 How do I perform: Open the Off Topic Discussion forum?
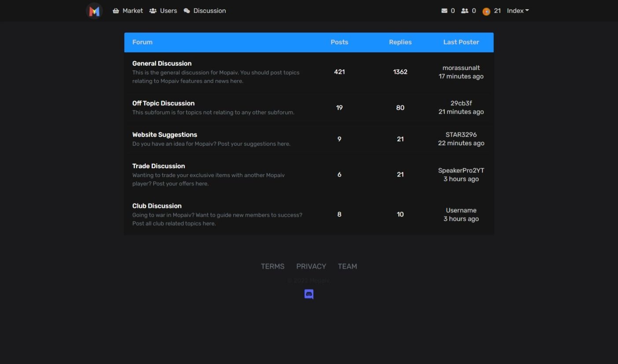coord(163,103)
